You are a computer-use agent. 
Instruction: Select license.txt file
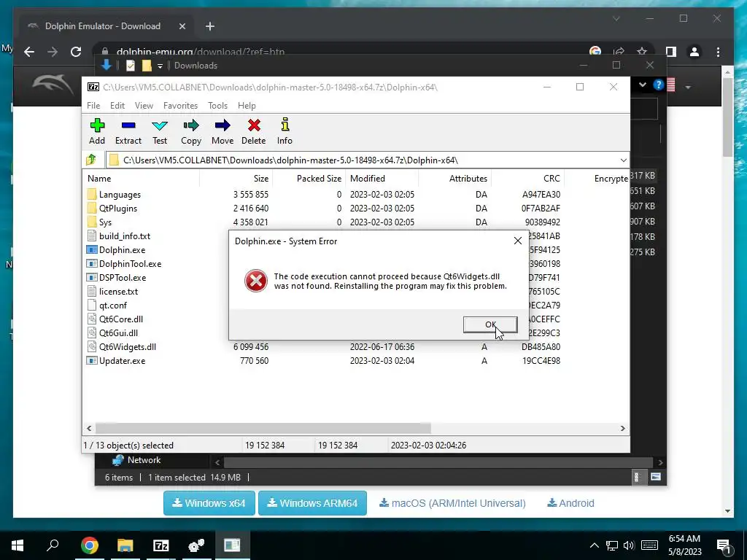(x=118, y=291)
